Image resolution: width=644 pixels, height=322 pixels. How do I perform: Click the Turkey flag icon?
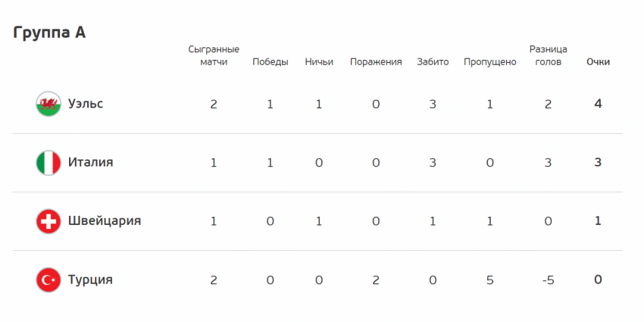[x=48, y=280]
